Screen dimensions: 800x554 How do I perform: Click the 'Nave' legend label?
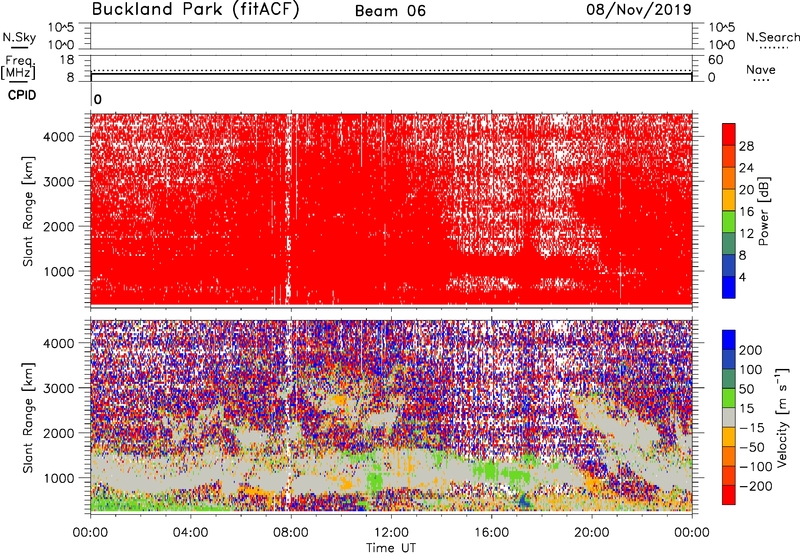pos(761,69)
